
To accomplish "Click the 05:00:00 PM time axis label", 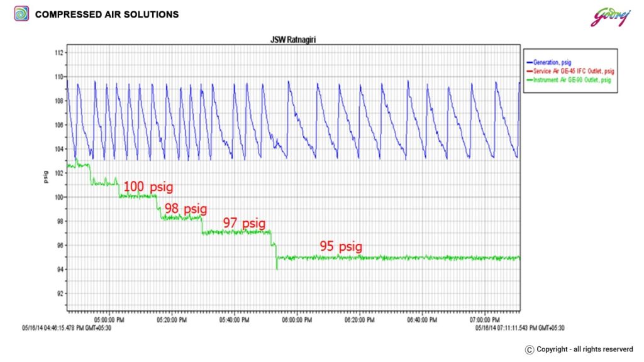I will point(109,320).
